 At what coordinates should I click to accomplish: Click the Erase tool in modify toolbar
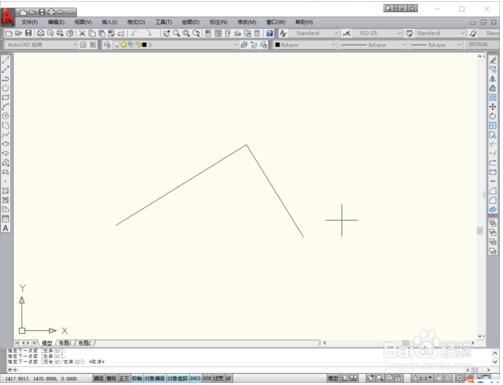(x=493, y=60)
